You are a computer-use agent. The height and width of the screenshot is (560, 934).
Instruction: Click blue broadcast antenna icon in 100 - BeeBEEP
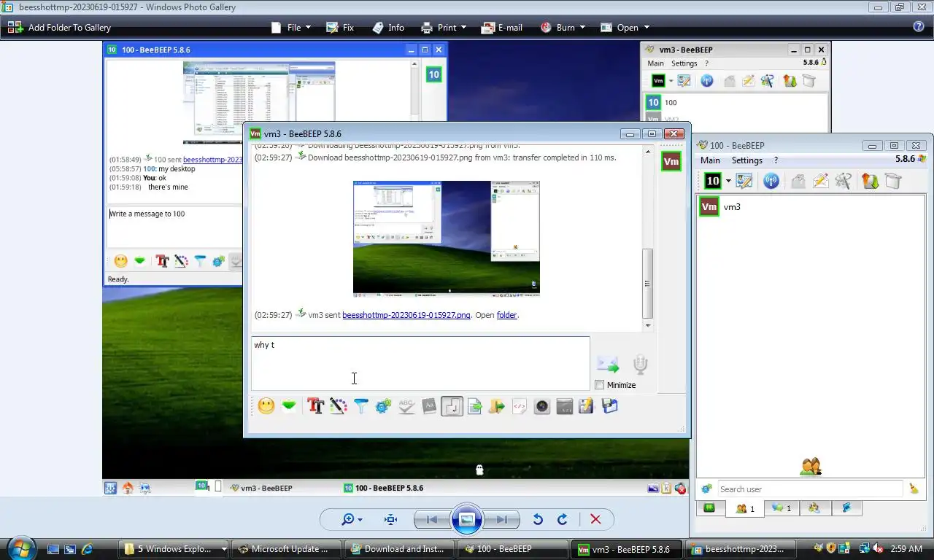pos(771,181)
